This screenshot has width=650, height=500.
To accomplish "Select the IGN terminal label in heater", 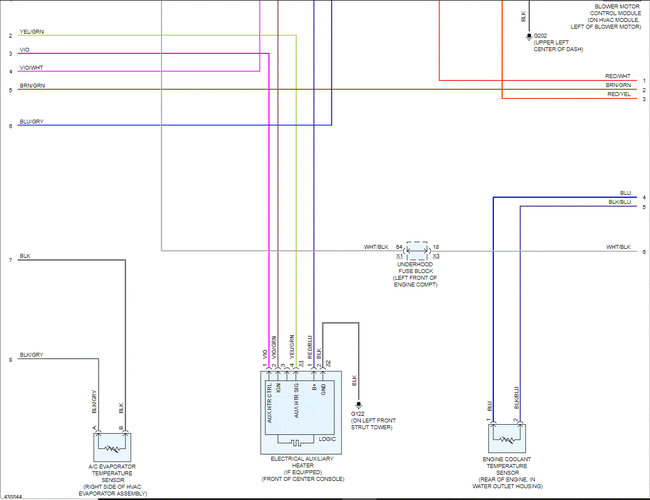I will pos(279,388).
